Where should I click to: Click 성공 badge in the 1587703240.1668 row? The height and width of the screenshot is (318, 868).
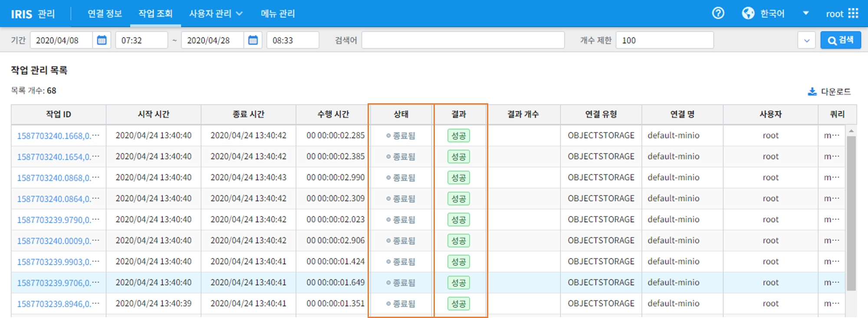[x=459, y=136]
